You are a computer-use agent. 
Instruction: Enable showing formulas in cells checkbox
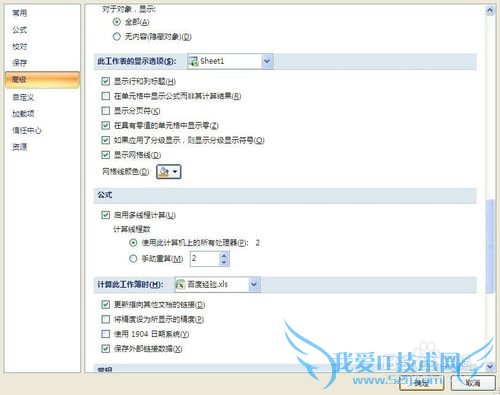[106, 96]
